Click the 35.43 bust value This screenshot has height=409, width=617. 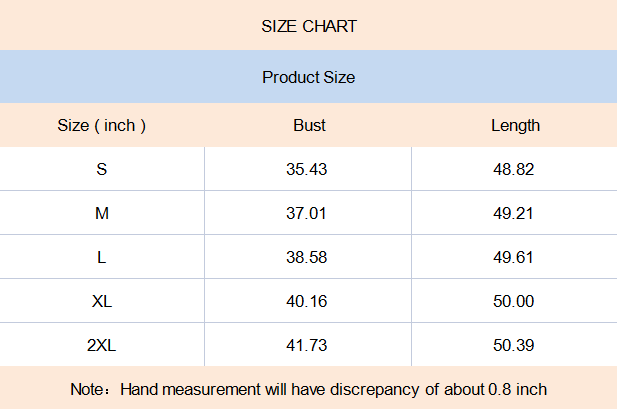(307, 169)
